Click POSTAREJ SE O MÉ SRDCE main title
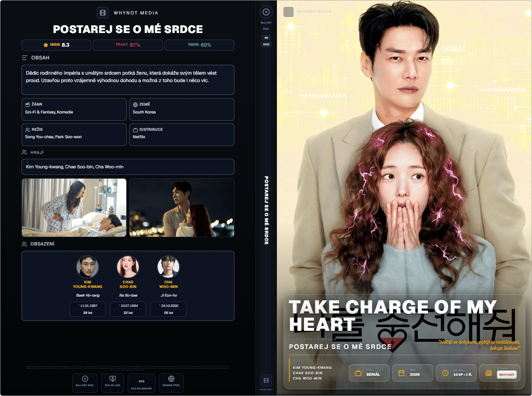Viewport: 532px width, 396px height. 128,29
